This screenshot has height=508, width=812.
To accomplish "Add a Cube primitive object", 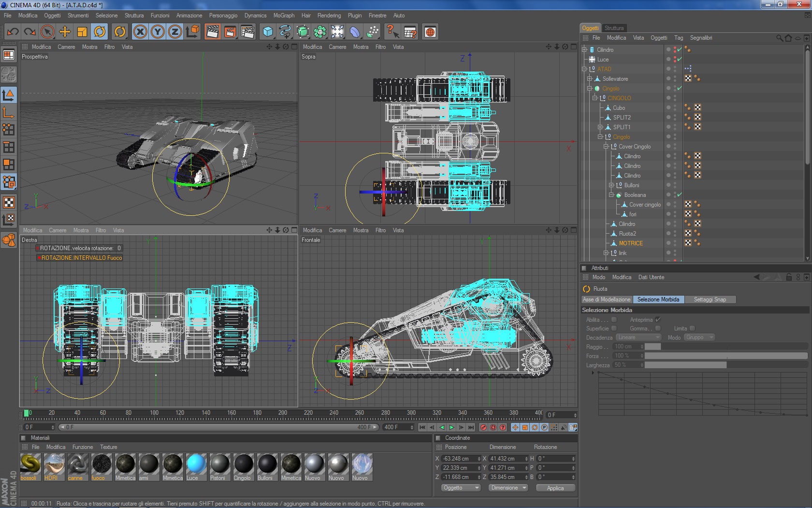I will [268, 32].
